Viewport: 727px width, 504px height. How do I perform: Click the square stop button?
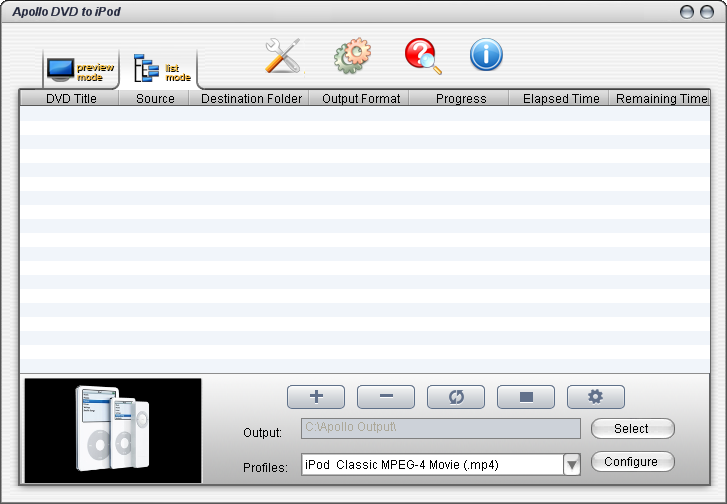click(526, 397)
